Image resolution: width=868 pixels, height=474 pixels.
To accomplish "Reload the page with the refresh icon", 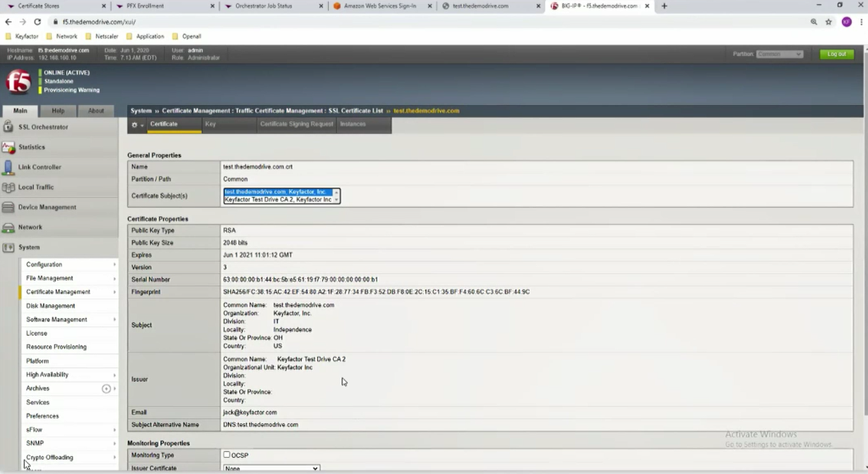I will (37, 21).
